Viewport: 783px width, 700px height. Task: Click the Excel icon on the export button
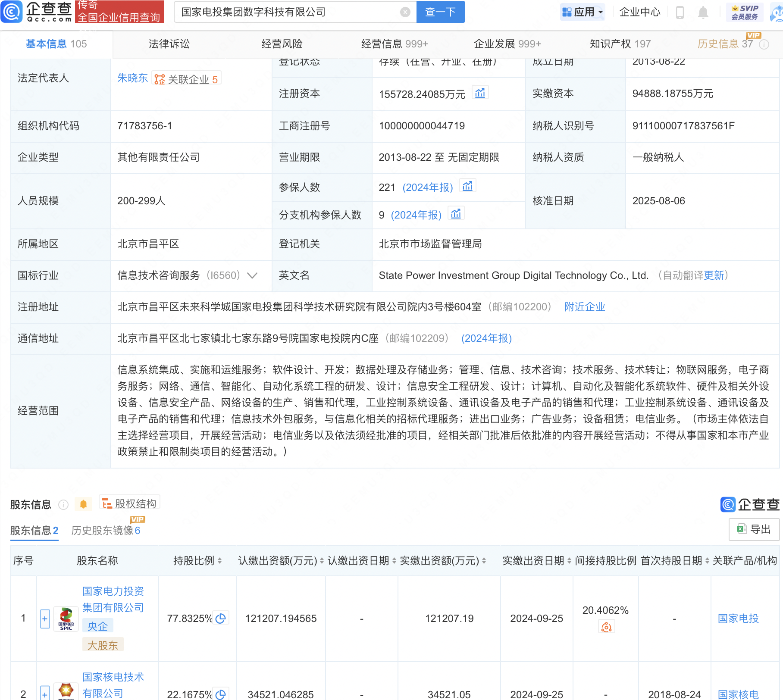click(x=742, y=529)
